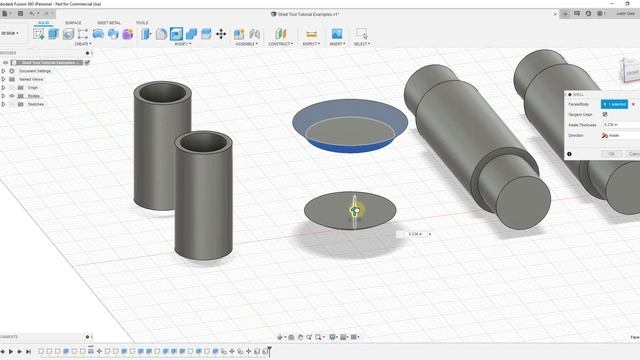Open the Design workspace dropdown
The width and height of the screenshot is (640, 360).
[x=10, y=33]
